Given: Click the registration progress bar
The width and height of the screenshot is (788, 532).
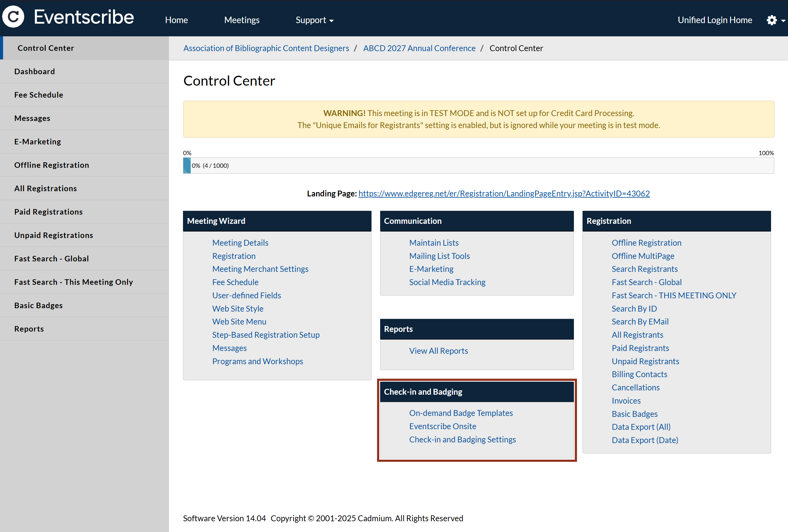Looking at the screenshot, I should click(478, 166).
